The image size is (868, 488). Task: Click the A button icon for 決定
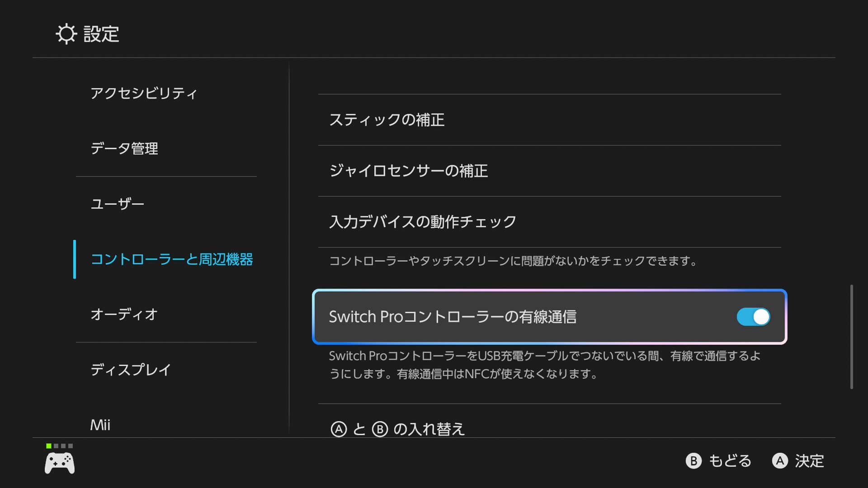pos(780,461)
